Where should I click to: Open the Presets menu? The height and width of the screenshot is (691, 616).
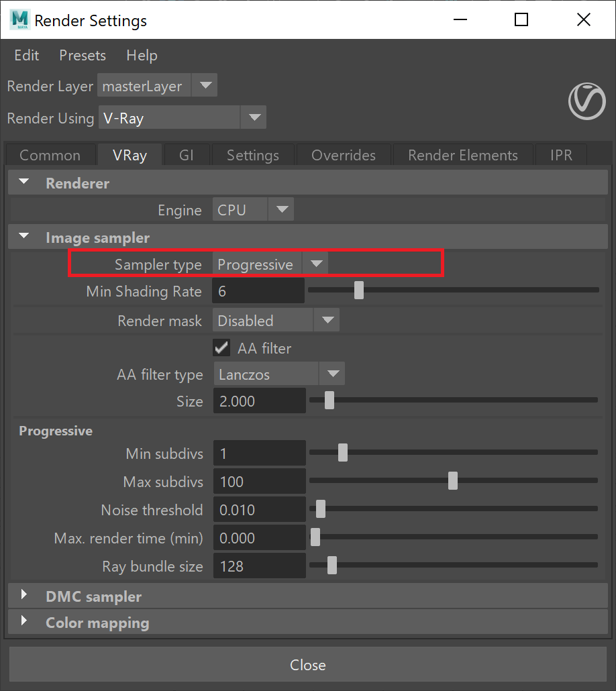83,56
